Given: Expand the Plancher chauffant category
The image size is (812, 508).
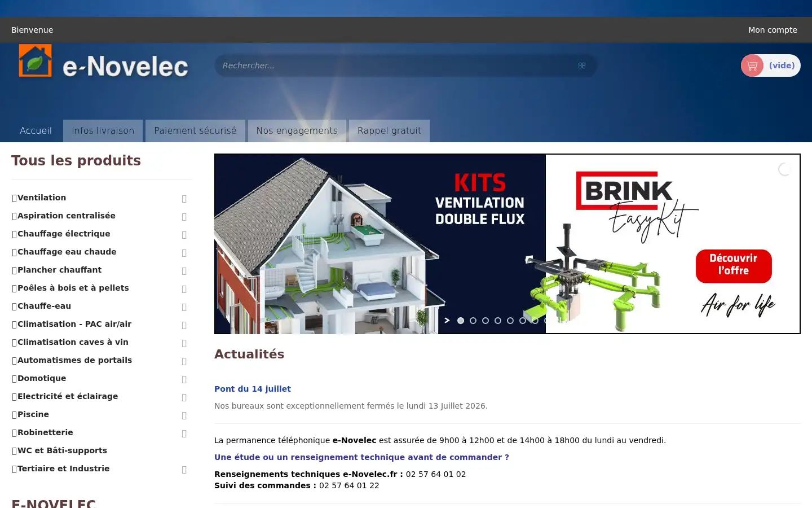Looking at the screenshot, I should coord(184,271).
